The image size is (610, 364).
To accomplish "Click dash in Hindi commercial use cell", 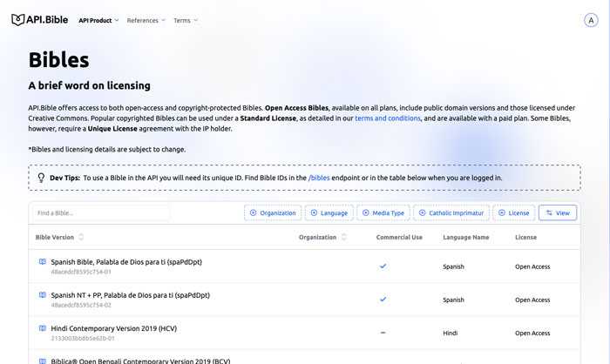I will [x=383, y=333].
